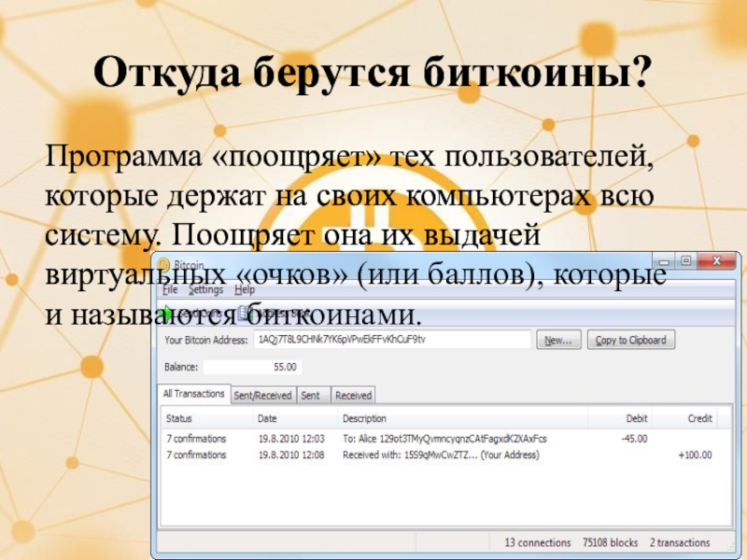
Task: Click the date 19.8.2010 12:08
Action: click(291, 455)
